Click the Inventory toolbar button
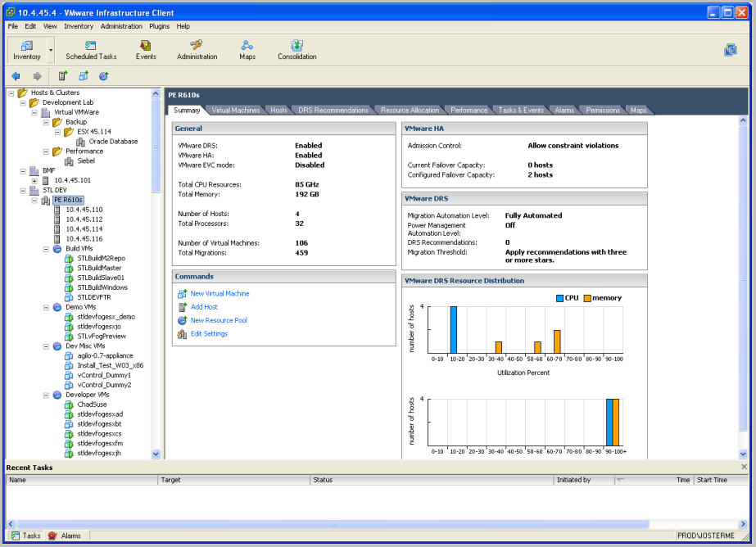 (x=26, y=49)
